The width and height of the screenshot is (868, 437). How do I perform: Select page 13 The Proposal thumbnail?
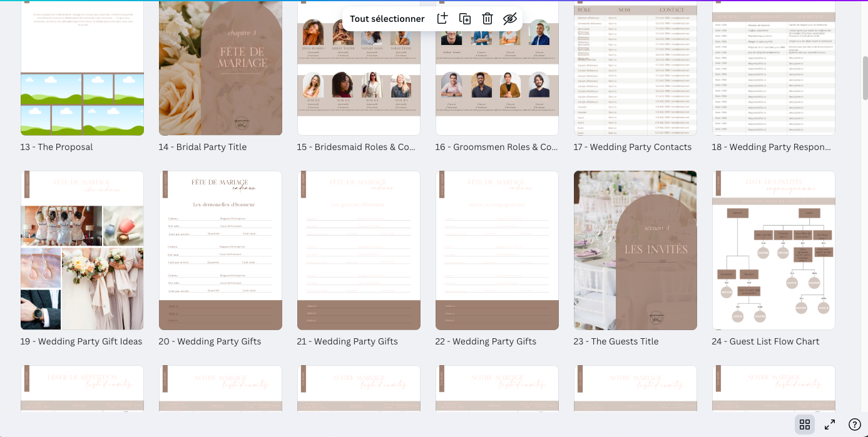coord(82,69)
